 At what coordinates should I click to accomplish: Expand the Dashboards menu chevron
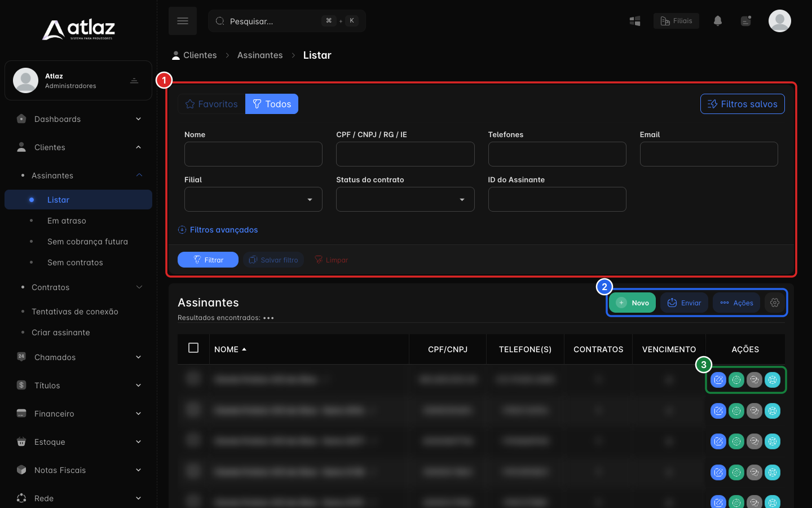(139, 119)
